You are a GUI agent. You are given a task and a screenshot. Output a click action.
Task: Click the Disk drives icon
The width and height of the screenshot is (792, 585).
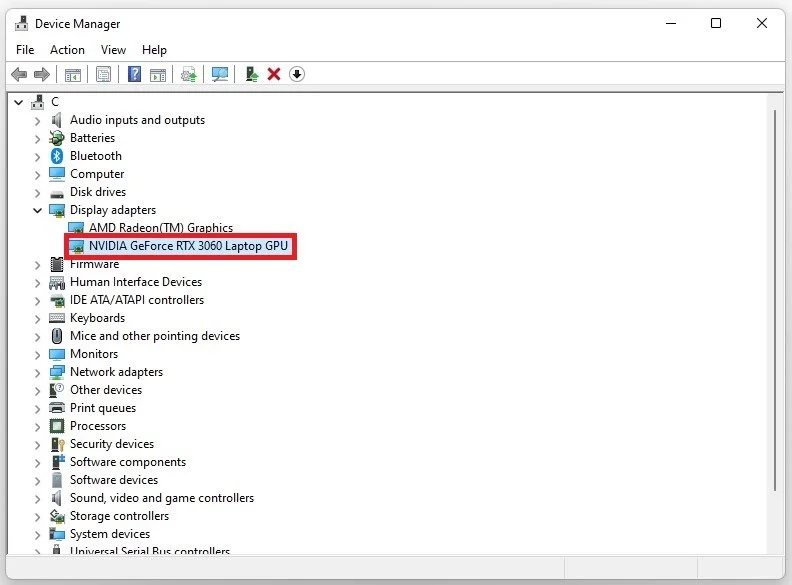(57, 193)
